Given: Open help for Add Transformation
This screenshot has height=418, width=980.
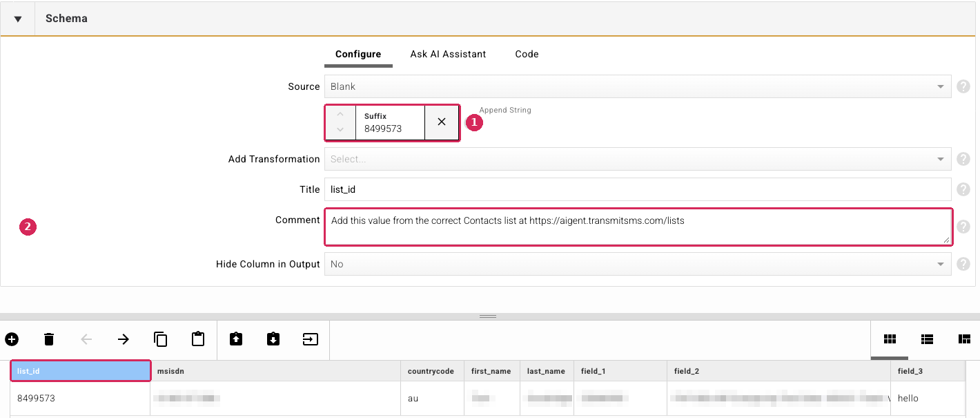Looking at the screenshot, I should pos(963,159).
